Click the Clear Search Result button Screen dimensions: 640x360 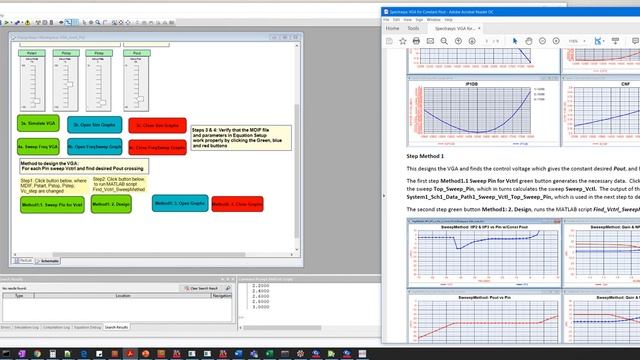[x=202, y=288]
